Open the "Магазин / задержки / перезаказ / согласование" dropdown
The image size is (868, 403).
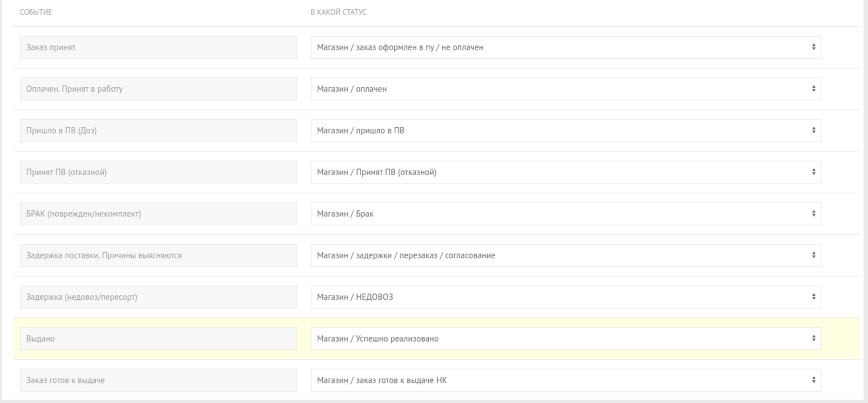click(566, 255)
